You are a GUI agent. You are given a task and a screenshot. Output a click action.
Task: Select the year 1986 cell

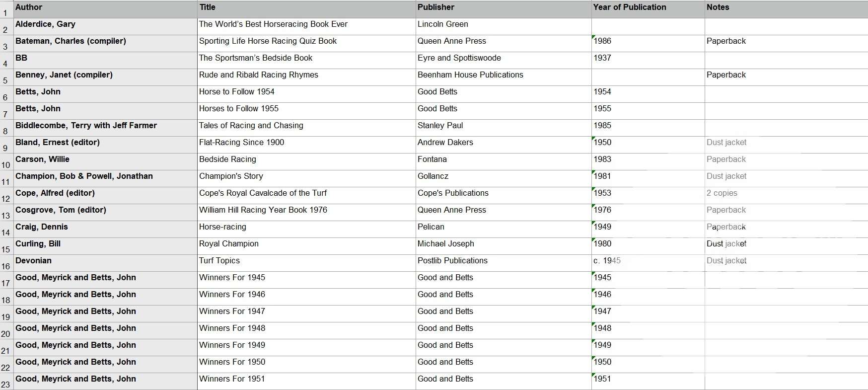(x=648, y=44)
